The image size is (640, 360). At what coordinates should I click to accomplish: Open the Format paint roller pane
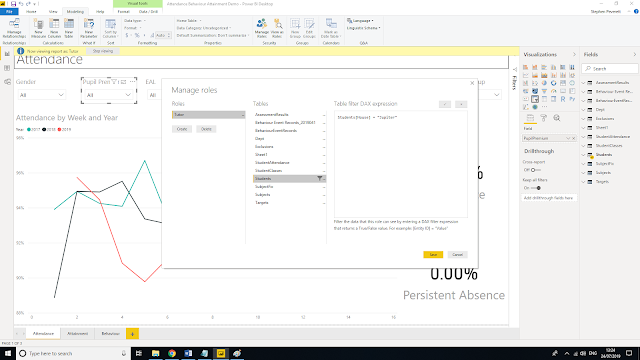point(543,118)
